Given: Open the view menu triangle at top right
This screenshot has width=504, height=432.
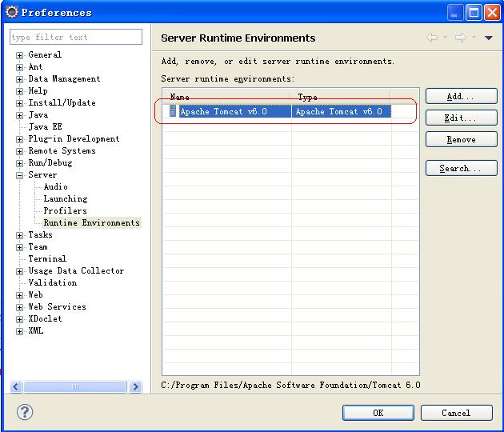Looking at the screenshot, I should click(x=489, y=38).
